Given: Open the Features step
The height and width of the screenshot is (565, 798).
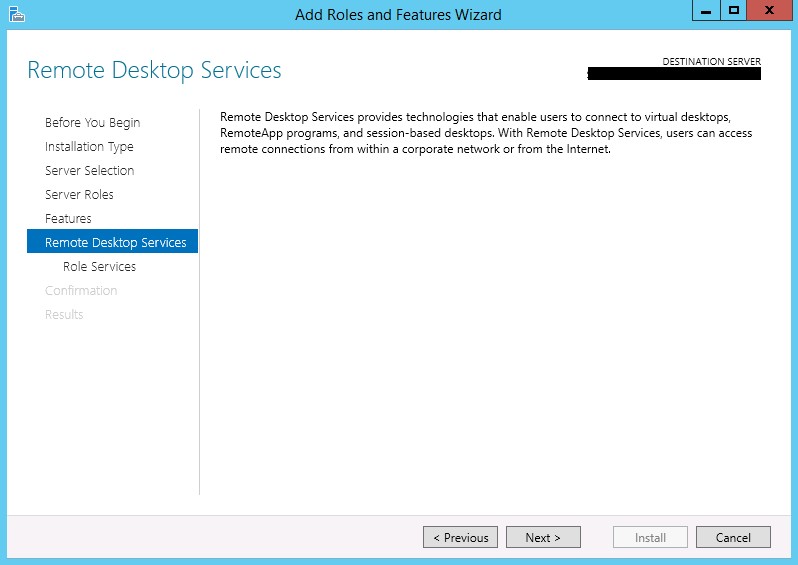Looking at the screenshot, I should point(68,218).
